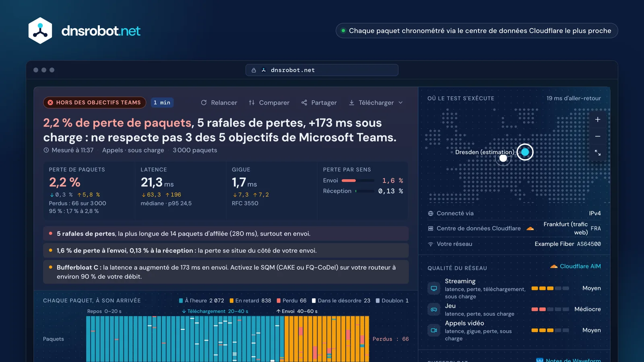Select the 1 min duration badge
This screenshot has width=644, height=362.
[x=162, y=103]
